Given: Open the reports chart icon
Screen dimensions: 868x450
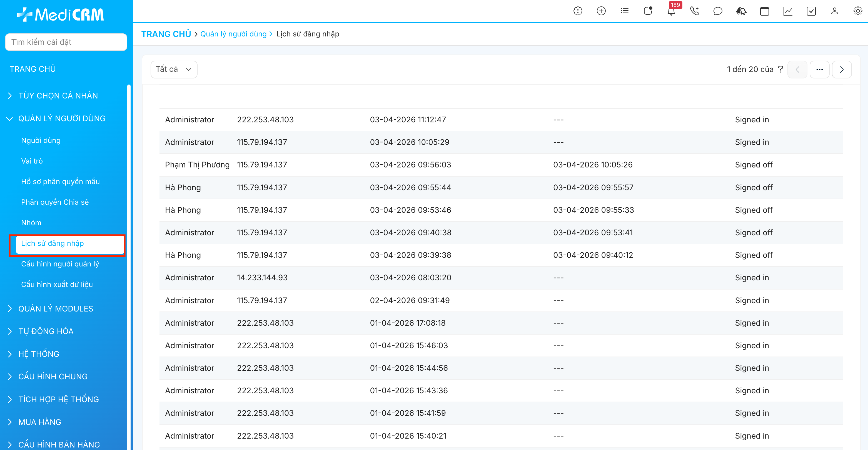Looking at the screenshot, I should point(787,11).
